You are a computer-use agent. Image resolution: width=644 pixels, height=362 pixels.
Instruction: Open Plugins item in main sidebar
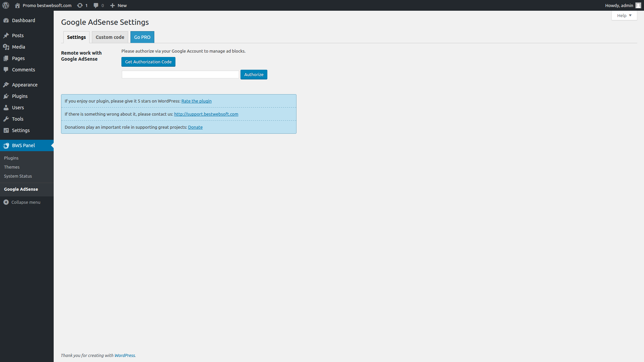(x=27, y=96)
